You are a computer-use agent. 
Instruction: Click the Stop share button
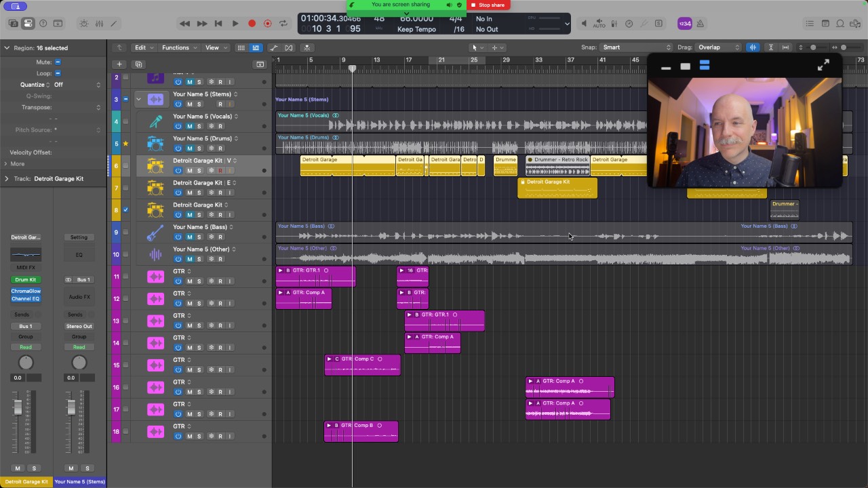coord(487,5)
